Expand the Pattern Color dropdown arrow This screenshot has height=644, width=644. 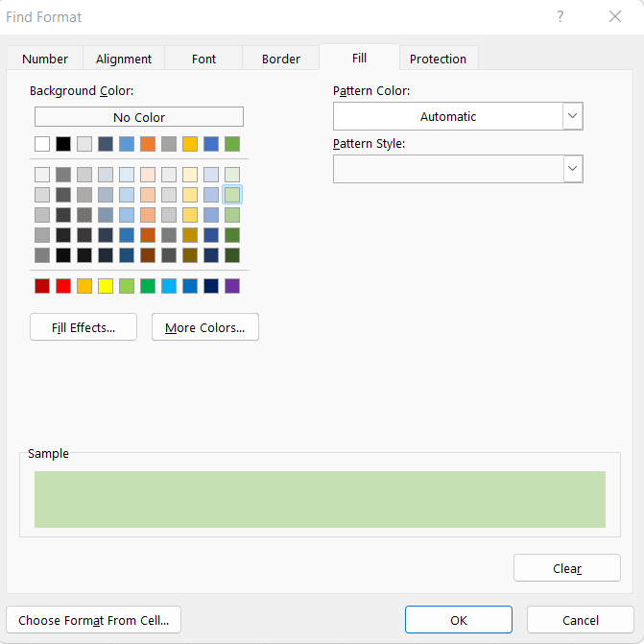coord(573,116)
